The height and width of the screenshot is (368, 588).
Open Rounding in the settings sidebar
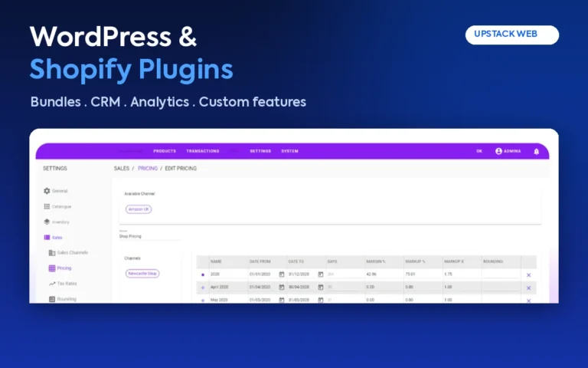[x=63, y=299]
